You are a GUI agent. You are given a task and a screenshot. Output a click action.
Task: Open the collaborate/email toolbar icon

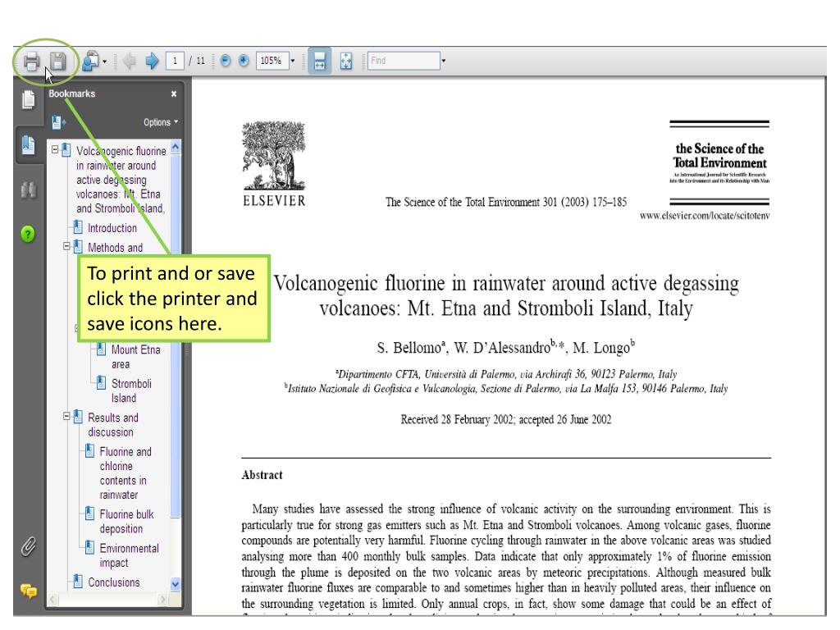(x=90, y=61)
